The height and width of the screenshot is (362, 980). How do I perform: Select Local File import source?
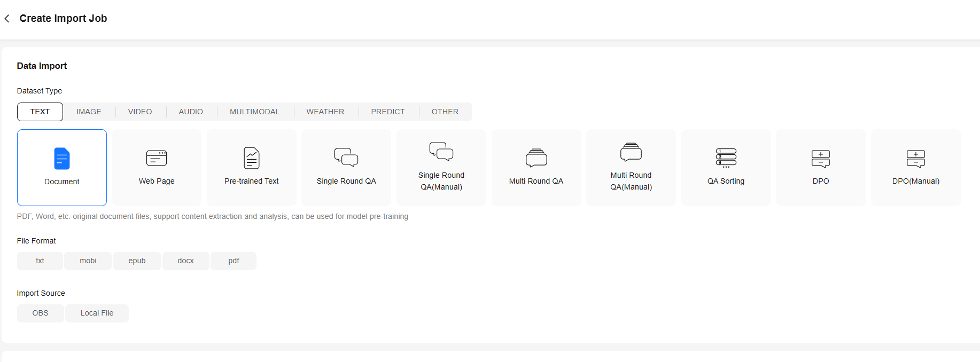point(97,313)
